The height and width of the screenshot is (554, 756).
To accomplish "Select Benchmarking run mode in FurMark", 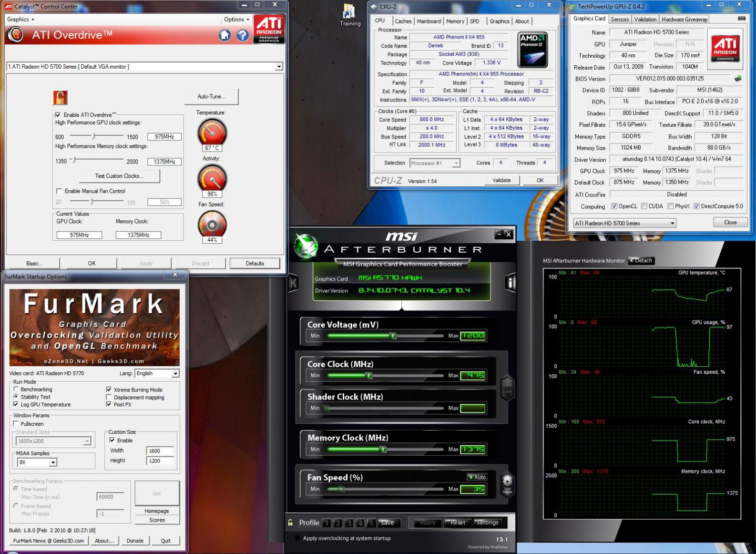I will 16,389.
